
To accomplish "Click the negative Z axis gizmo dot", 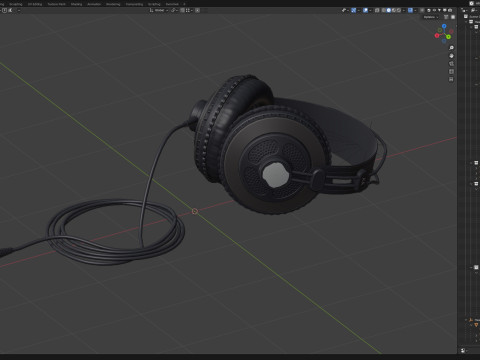I will (444, 41).
